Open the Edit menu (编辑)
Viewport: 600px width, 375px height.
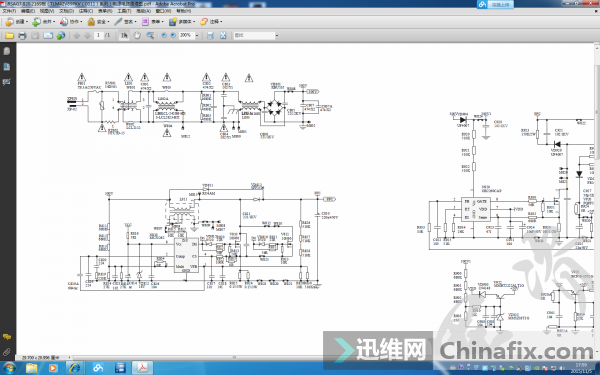click(x=28, y=11)
